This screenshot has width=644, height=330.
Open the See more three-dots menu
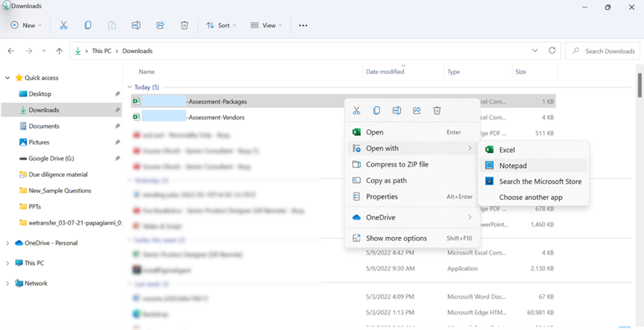click(x=303, y=25)
